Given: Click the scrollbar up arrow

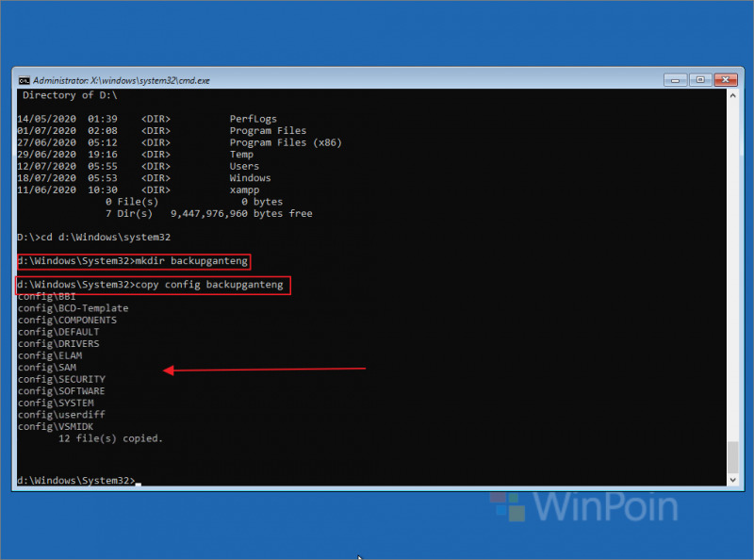Looking at the screenshot, I should [733, 96].
